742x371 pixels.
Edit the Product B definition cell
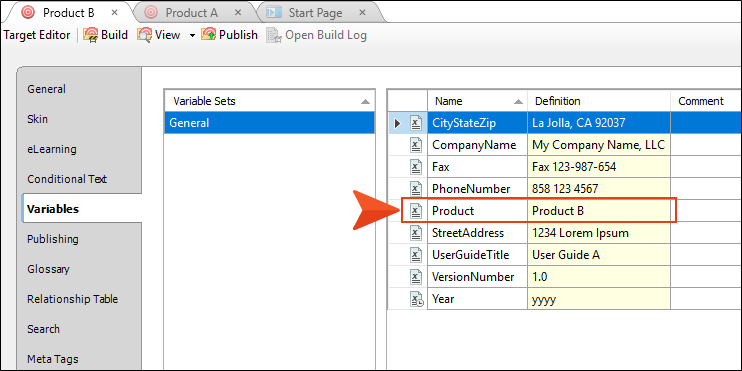(599, 211)
